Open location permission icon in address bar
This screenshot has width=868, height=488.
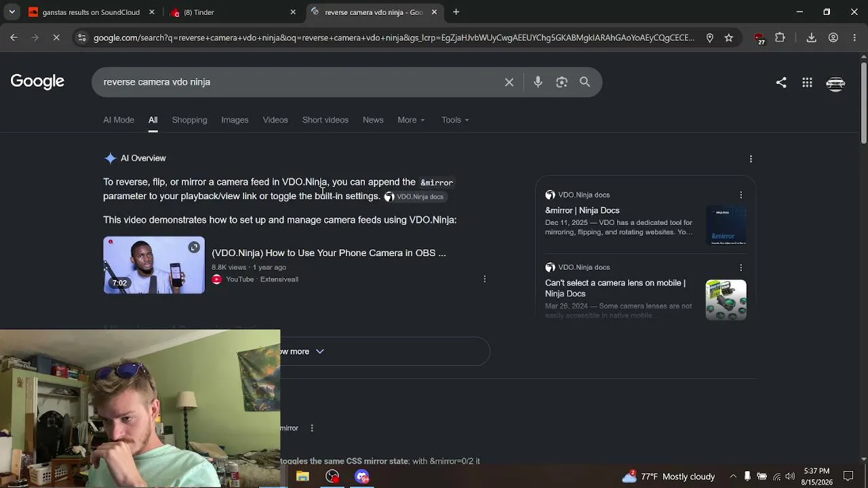click(709, 38)
